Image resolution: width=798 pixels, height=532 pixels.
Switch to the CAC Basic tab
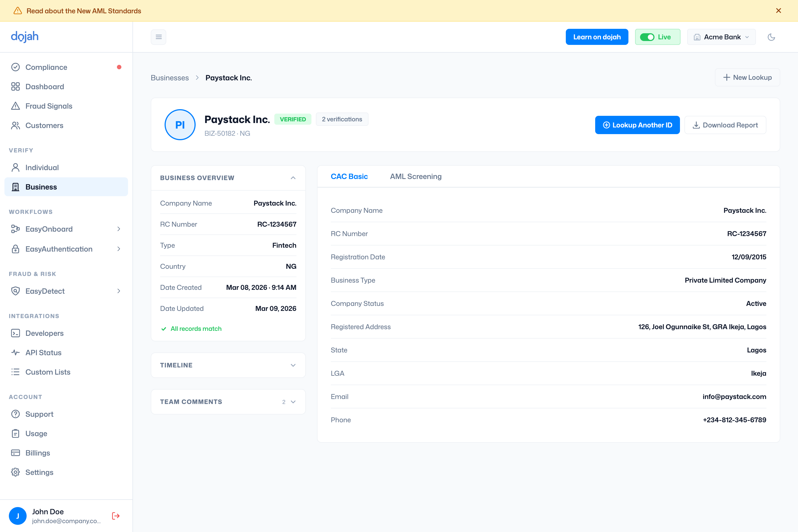pos(349,177)
